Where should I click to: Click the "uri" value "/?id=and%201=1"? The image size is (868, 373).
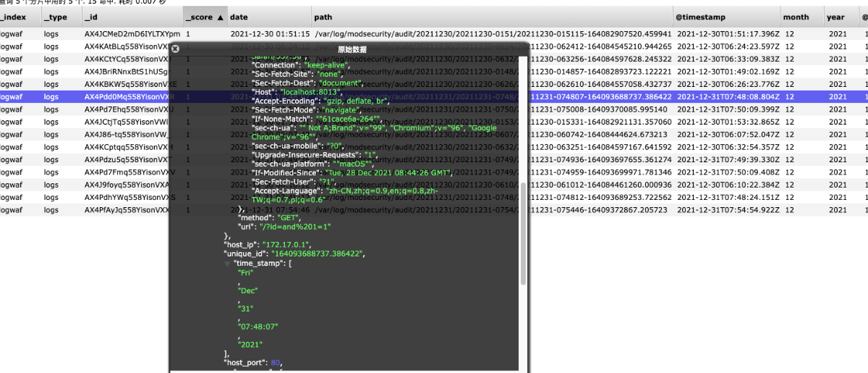click(294, 227)
